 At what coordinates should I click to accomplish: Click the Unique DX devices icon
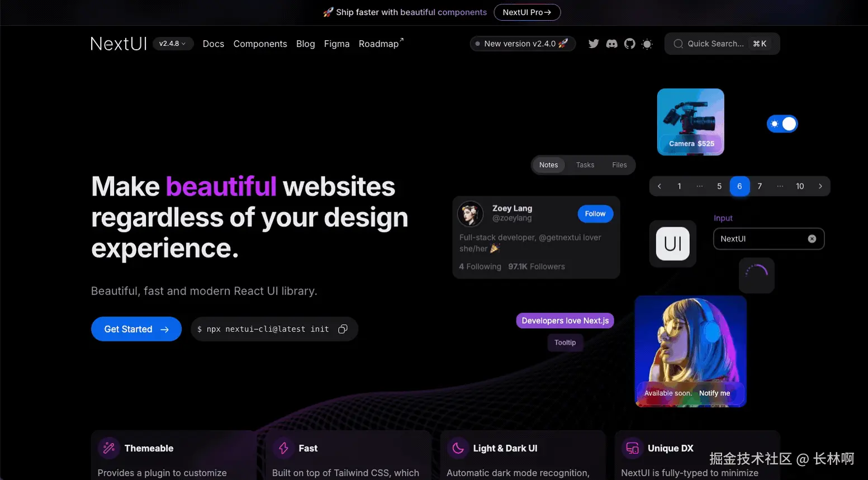pos(632,448)
